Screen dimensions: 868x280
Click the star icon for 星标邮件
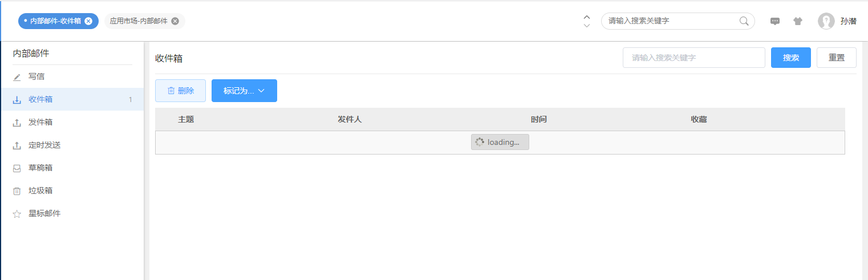point(17,214)
